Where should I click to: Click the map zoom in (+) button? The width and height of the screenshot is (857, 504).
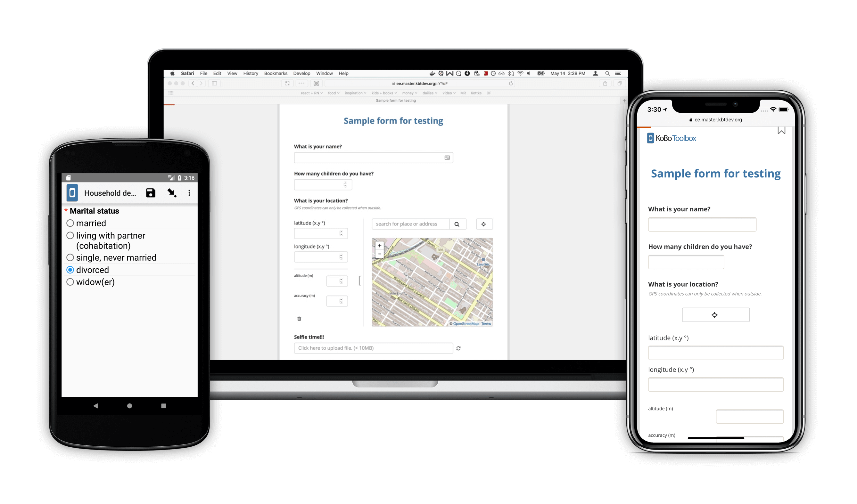click(x=379, y=245)
